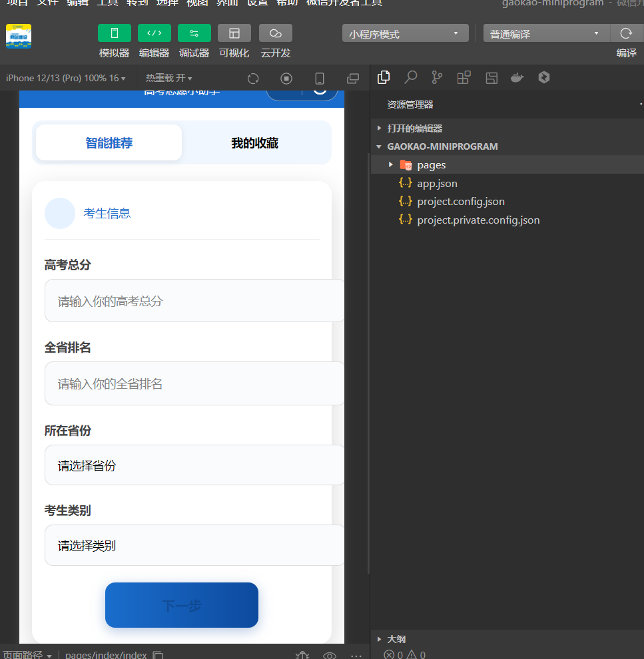Click the 高考总分 score input field
Image resolution: width=644 pixels, height=659 pixels.
[x=194, y=300]
